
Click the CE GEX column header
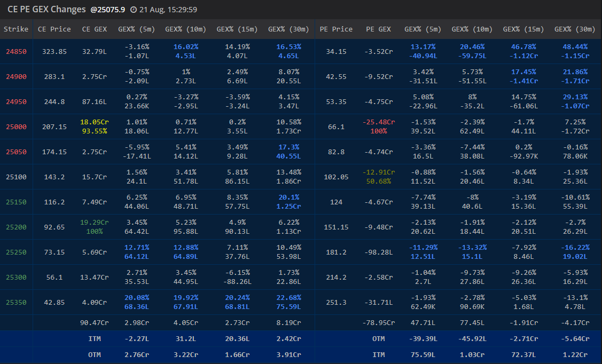94,29
